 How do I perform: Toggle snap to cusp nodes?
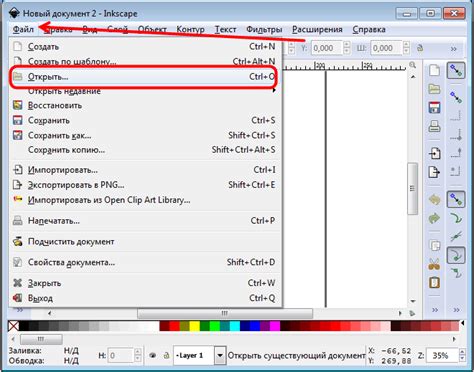point(456,255)
